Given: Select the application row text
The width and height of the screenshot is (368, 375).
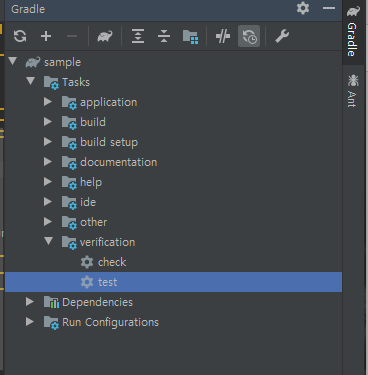Looking at the screenshot, I should point(108,102).
